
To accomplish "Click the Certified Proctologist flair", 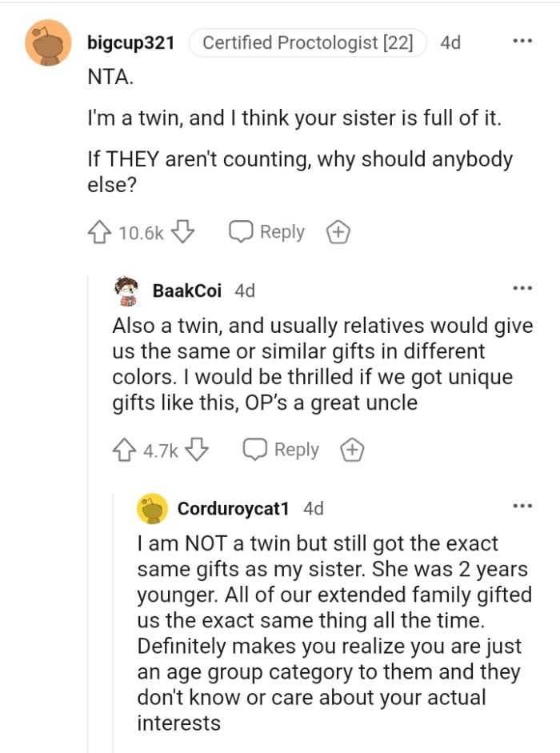I will click(x=309, y=43).
